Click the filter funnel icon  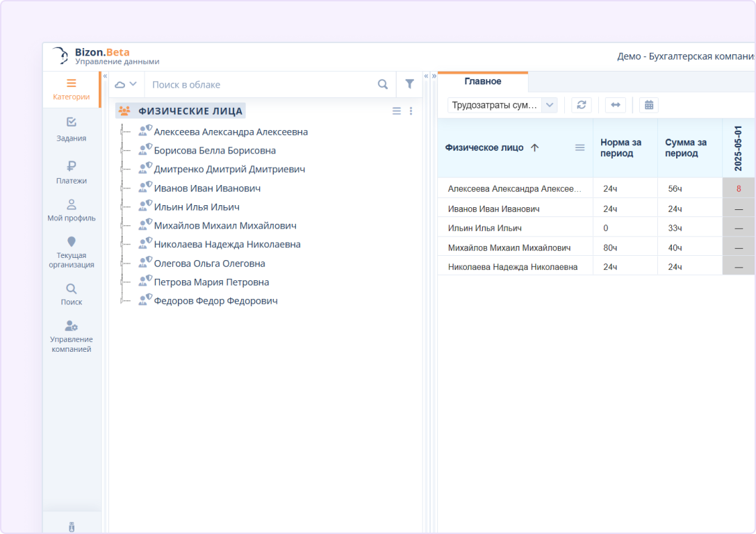(x=409, y=84)
